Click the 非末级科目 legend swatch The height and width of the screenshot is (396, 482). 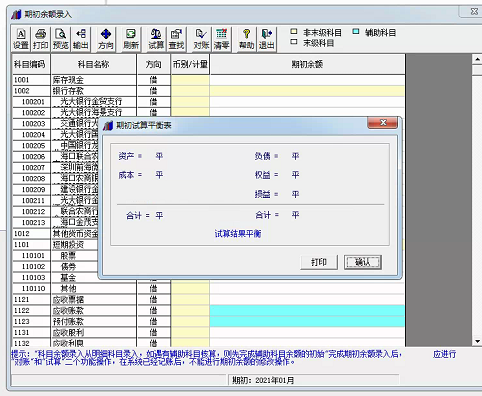tap(294, 32)
